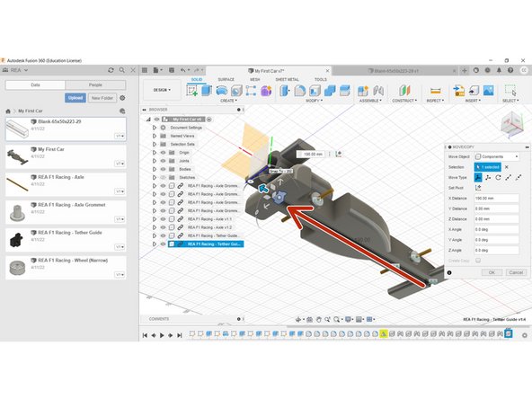Open the data panel grid icon
532x399 pixels.
[x=145, y=70]
